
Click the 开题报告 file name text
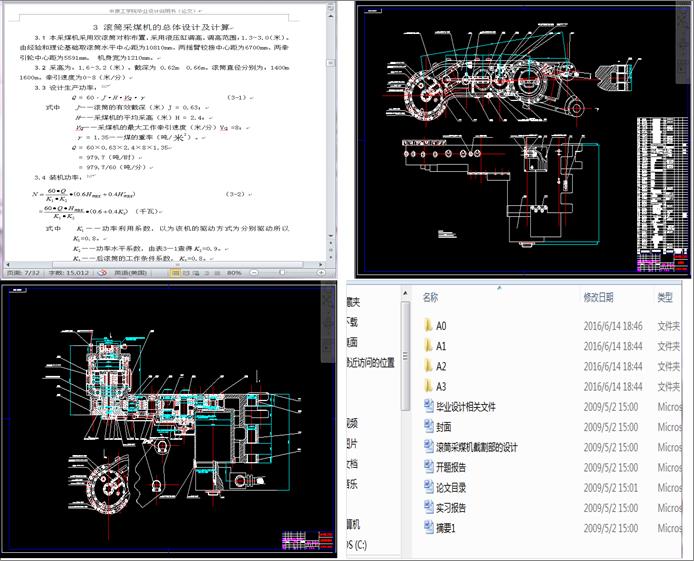point(451,467)
